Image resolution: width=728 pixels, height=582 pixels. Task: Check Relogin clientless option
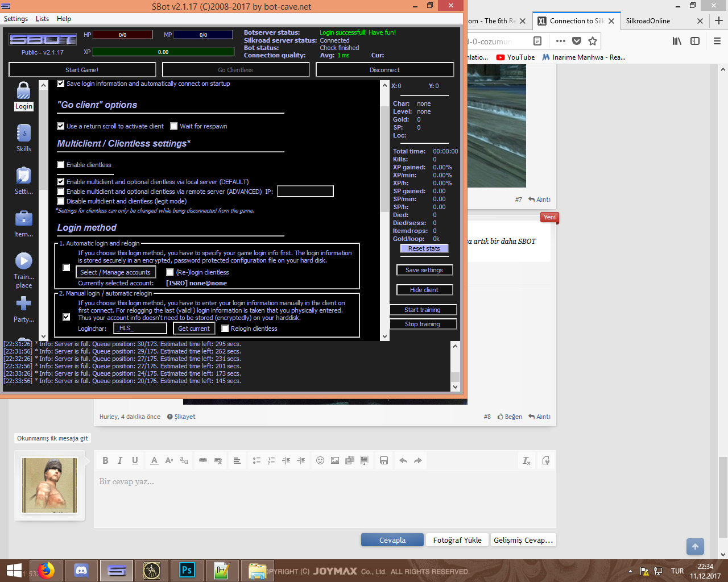point(225,329)
